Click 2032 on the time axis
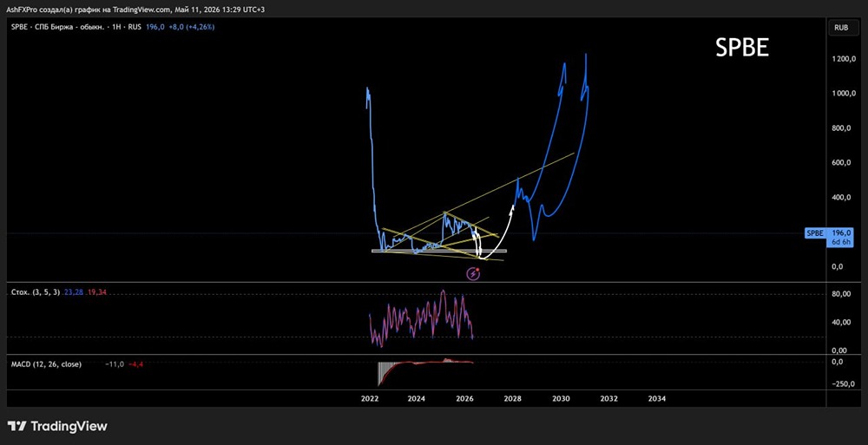Viewport: 868px width, 445px height. [609, 398]
